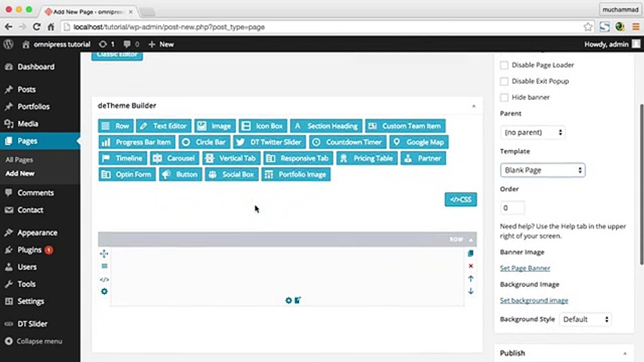
Task: Tick the Disable Exit Popup checkbox
Action: [x=504, y=81]
